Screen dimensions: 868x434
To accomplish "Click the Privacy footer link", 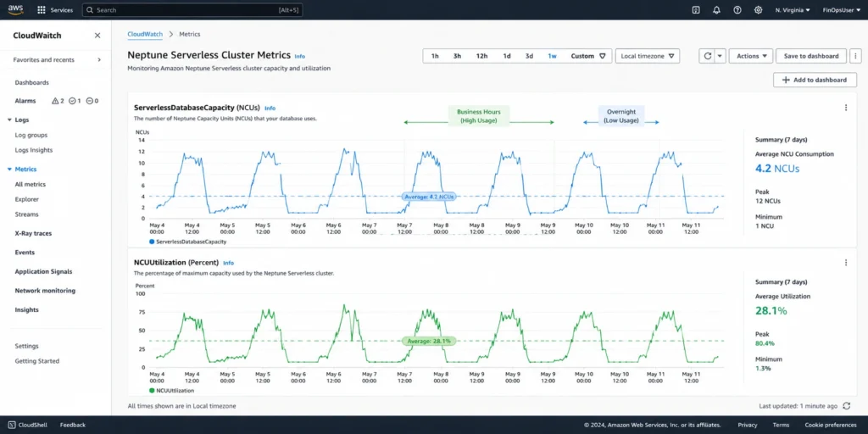I will [x=748, y=426].
